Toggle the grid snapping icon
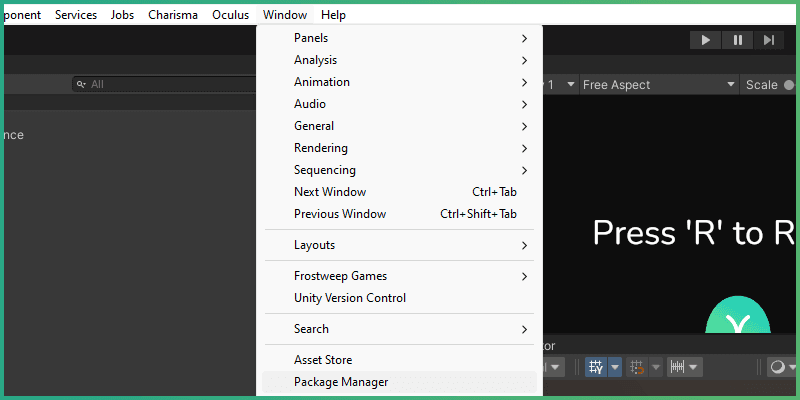The width and height of the screenshot is (800, 400). [x=596, y=367]
